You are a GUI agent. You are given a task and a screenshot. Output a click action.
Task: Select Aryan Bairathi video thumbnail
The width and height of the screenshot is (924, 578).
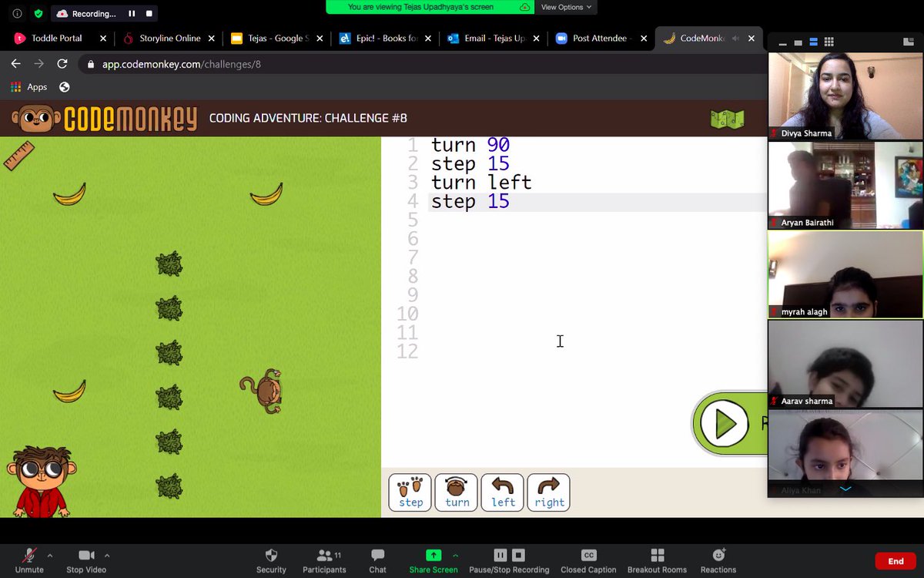(x=845, y=185)
